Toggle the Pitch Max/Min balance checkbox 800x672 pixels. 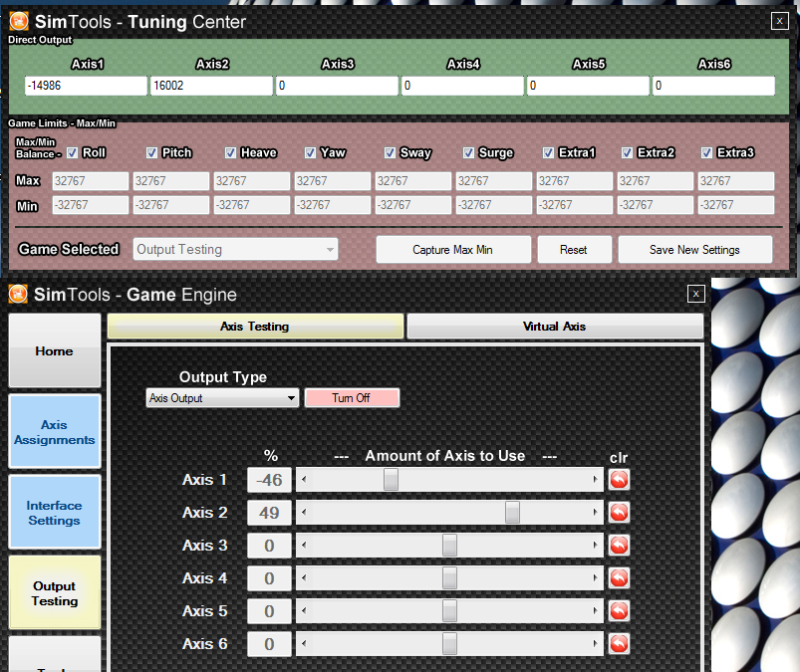(x=151, y=153)
